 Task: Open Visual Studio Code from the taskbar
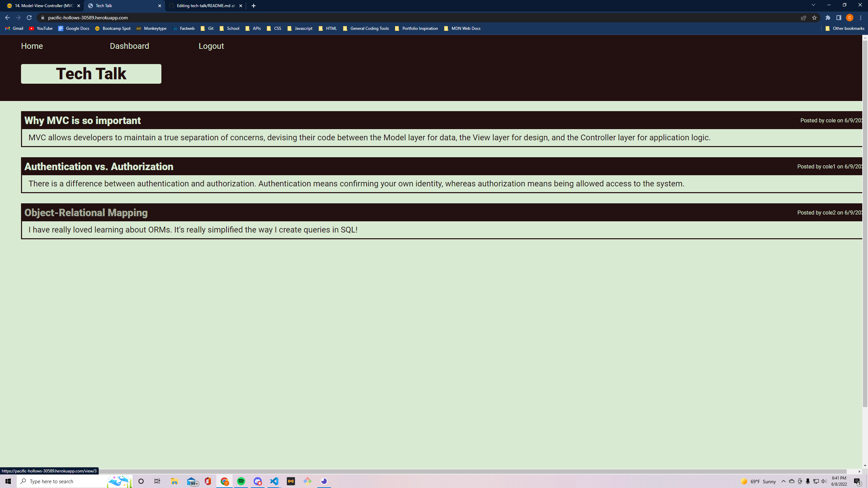(x=274, y=481)
